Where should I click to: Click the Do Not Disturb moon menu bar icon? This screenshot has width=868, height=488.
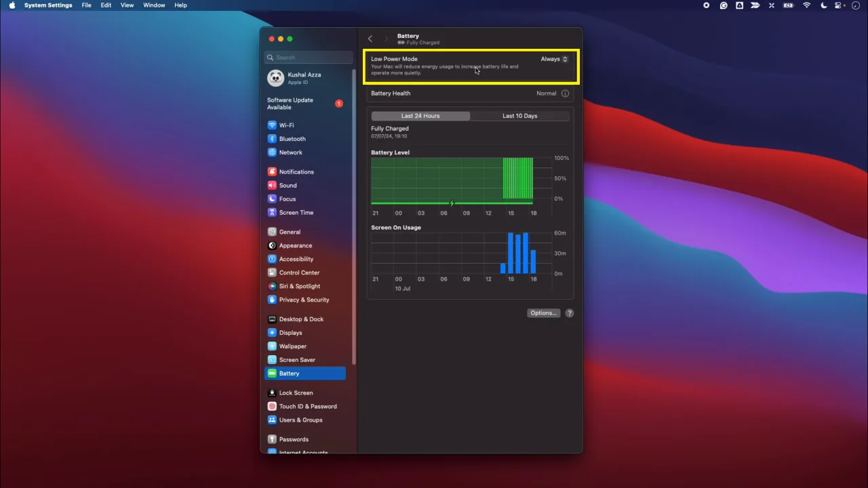[x=823, y=5]
